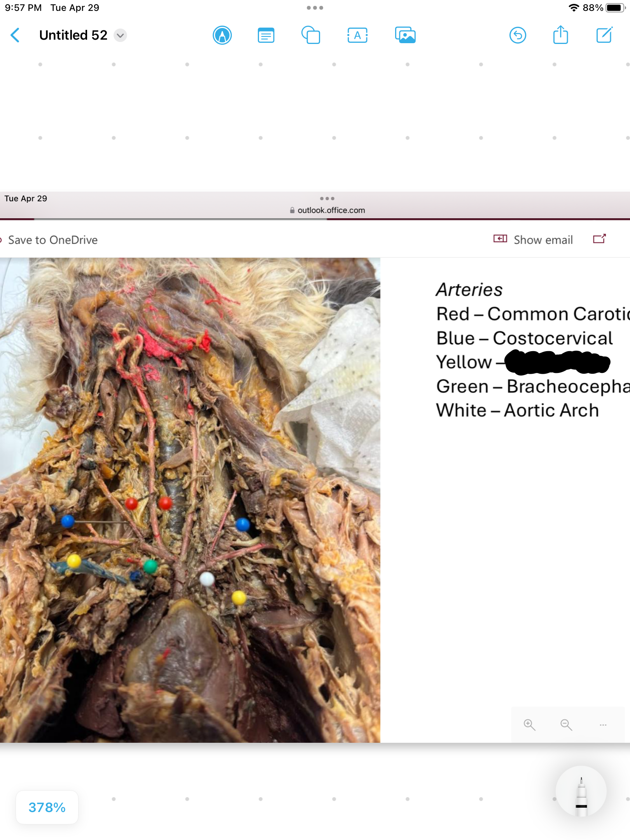This screenshot has width=630, height=840.
Task: Open the floating pen tool palette
Action: (581, 792)
